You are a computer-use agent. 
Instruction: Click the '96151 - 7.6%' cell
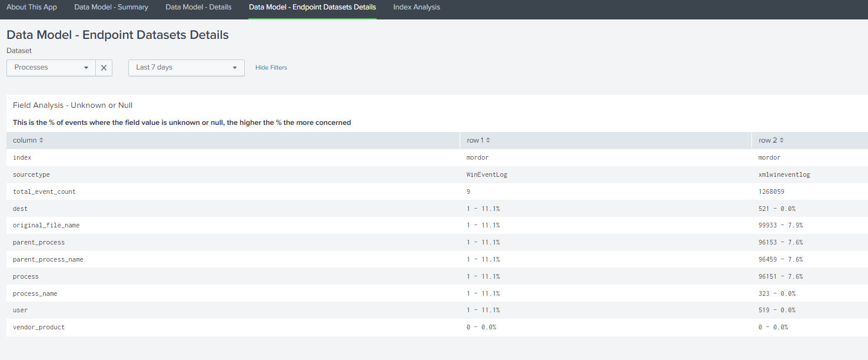781,277
